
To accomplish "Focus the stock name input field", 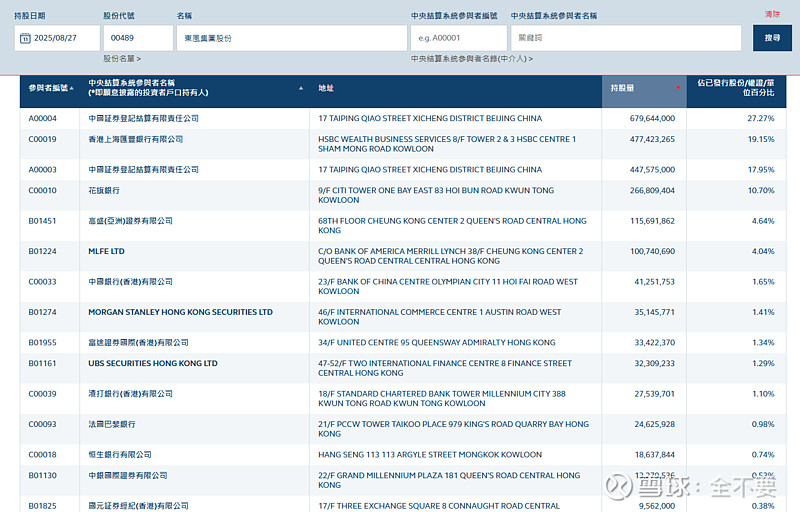I will (x=292, y=38).
